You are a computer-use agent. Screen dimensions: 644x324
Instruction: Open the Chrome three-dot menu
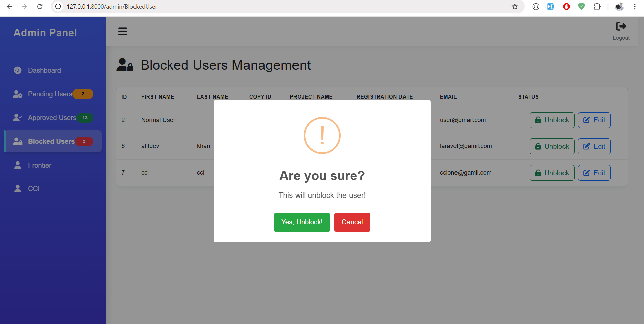(x=635, y=7)
